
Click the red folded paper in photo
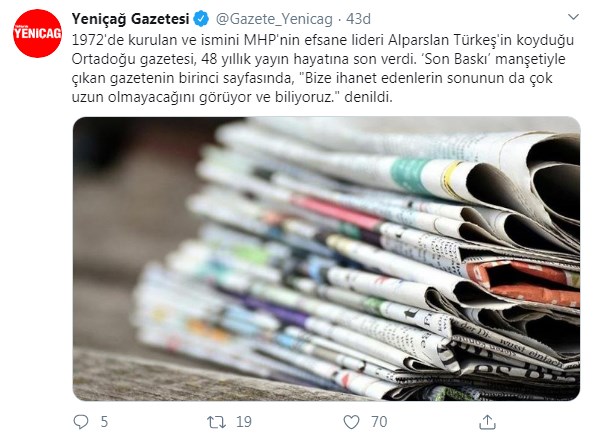click(x=523, y=281)
